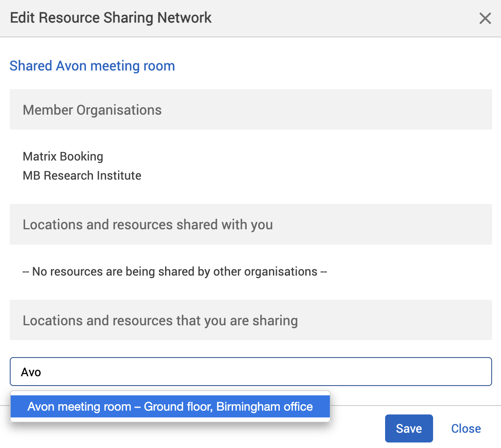Screen dimensions: 501x448
Task: Click the Member Organisations section header
Action: [92, 110]
